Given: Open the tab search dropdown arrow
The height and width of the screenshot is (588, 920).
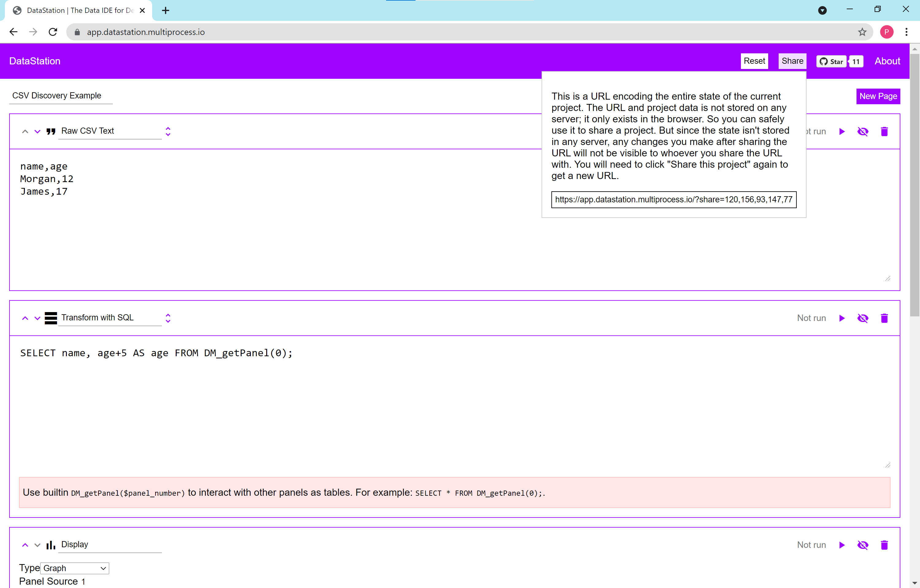Looking at the screenshot, I should [x=822, y=10].
